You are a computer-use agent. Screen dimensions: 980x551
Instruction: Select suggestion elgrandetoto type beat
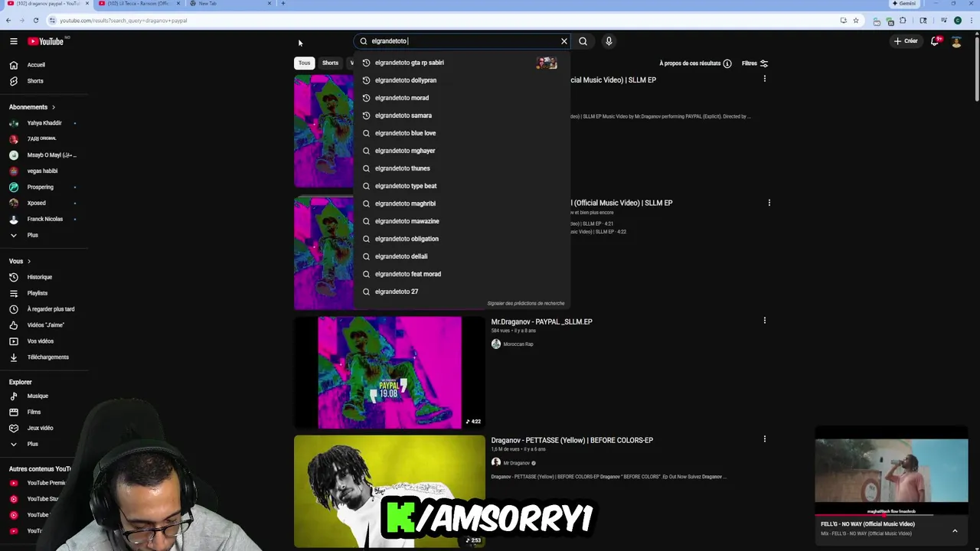point(462,186)
